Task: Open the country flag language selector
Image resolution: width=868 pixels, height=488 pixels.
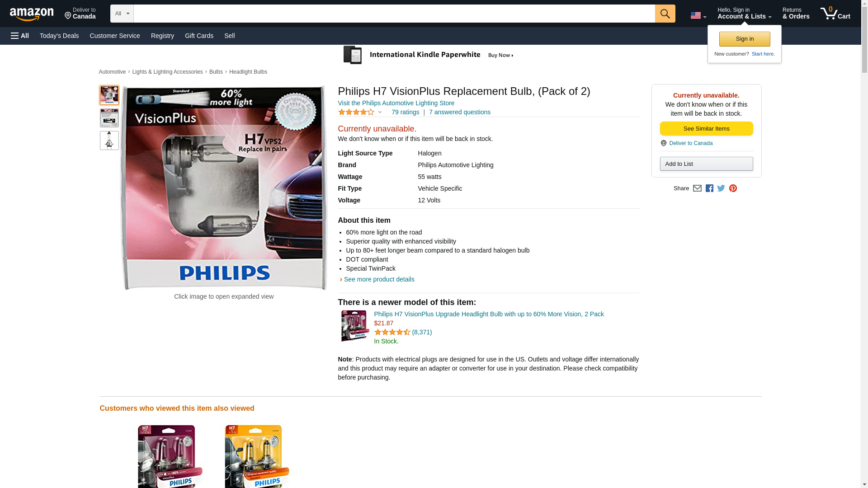Action: [x=698, y=15]
